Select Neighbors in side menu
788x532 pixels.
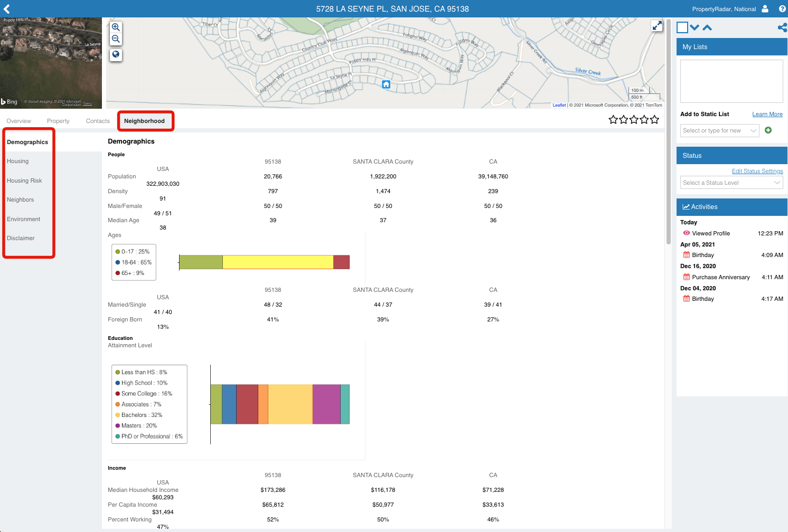click(20, 199)
